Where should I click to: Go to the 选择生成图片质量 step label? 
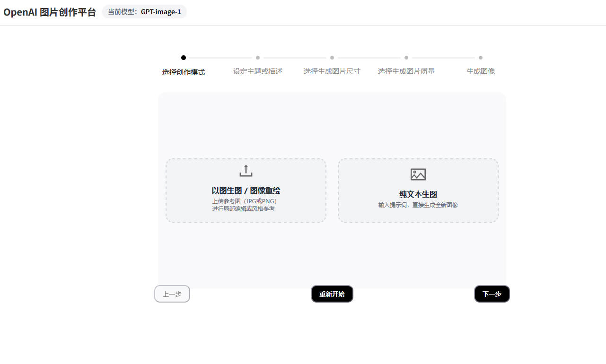click(x=406, y=71)
